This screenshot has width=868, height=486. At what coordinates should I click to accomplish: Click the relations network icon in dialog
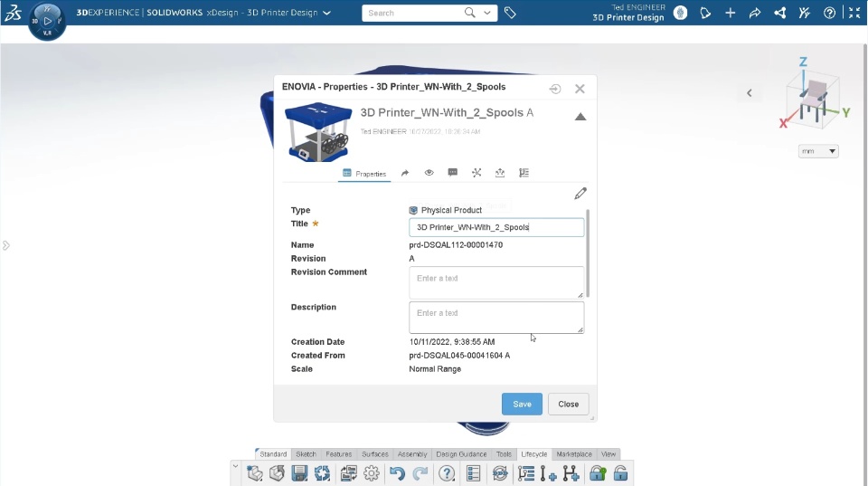click(476, 173)
